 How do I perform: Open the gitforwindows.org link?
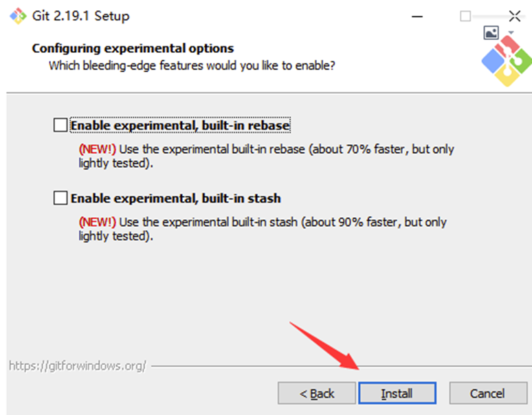[x=77, y=366]
